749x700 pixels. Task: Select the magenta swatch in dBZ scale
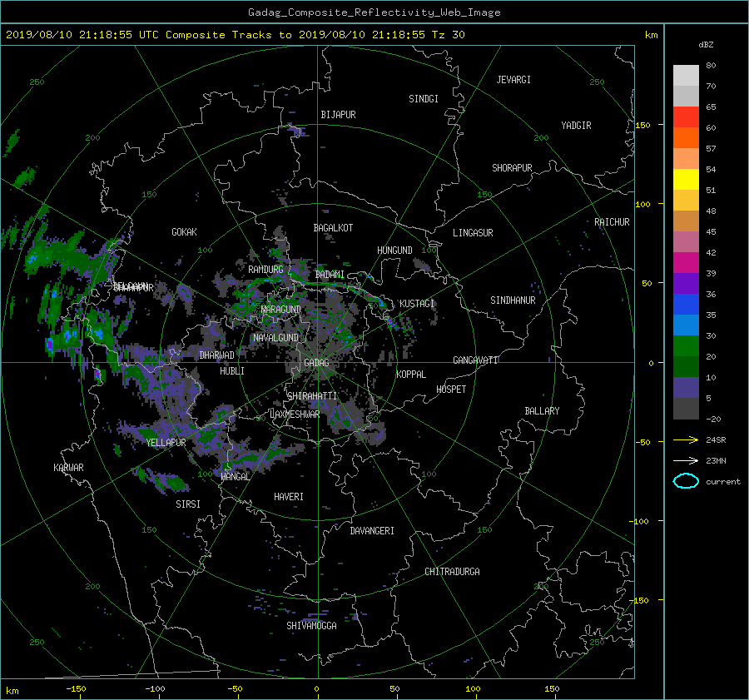pyautogui.click(x=686, y=262)
